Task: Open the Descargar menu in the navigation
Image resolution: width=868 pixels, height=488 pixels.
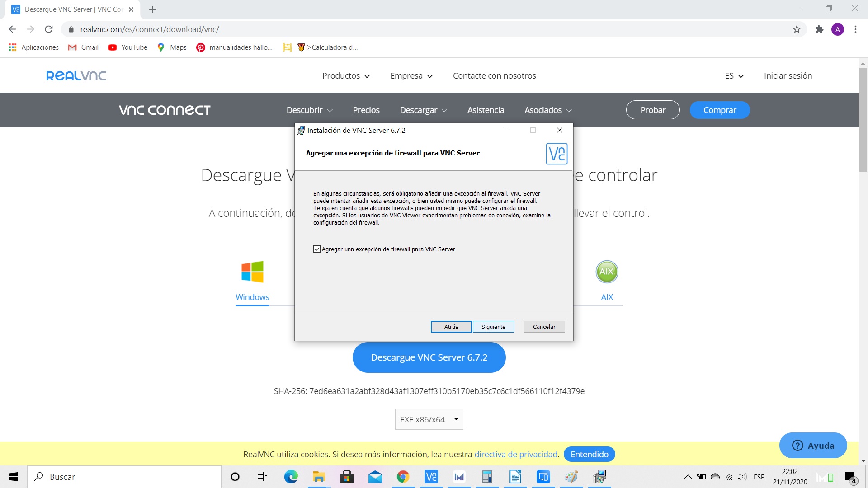Action: click(423, 110)
